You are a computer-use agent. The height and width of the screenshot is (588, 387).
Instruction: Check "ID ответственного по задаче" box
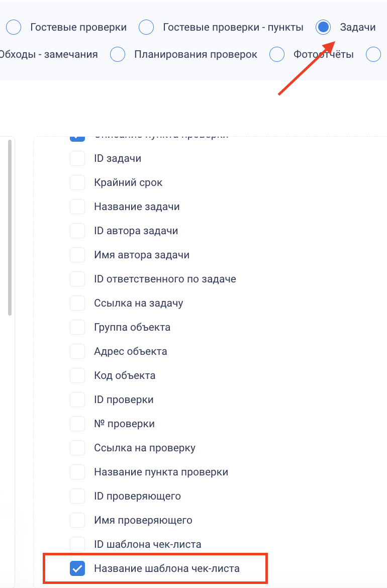77,279
